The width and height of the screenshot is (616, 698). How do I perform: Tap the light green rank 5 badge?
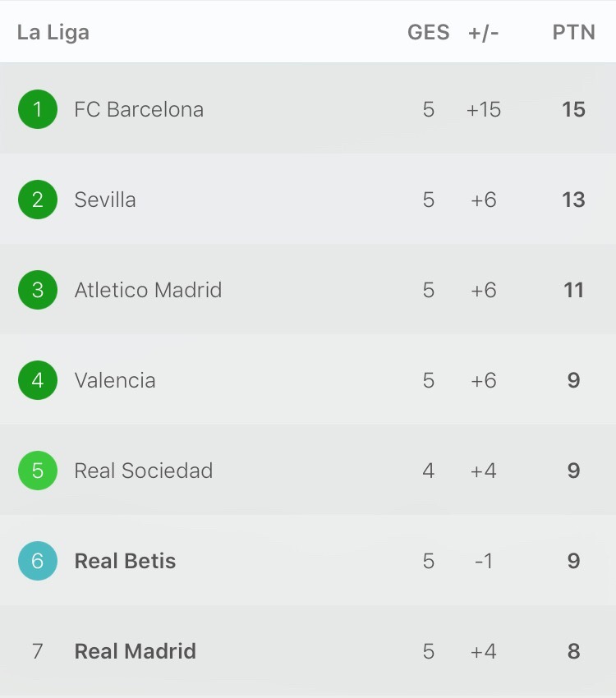(38, 471)
